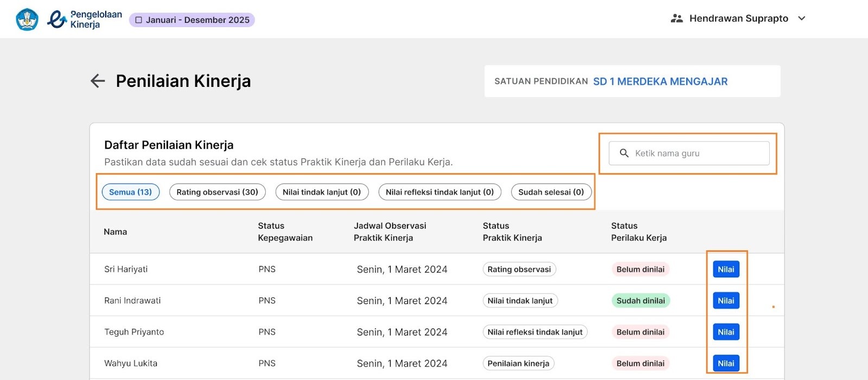Image resolution: width=868 pixels, height=380 pixels.
Task: Click Nilai button in Wahyu Lukita row
Action: [726, 363]
